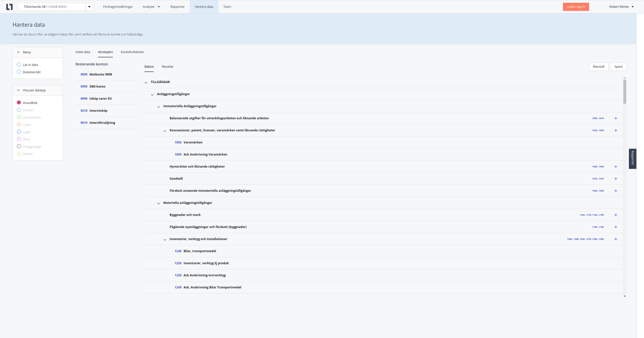
Task: Add account to Hyresrätter och liknande rättigheter
Action: point(616,167)
